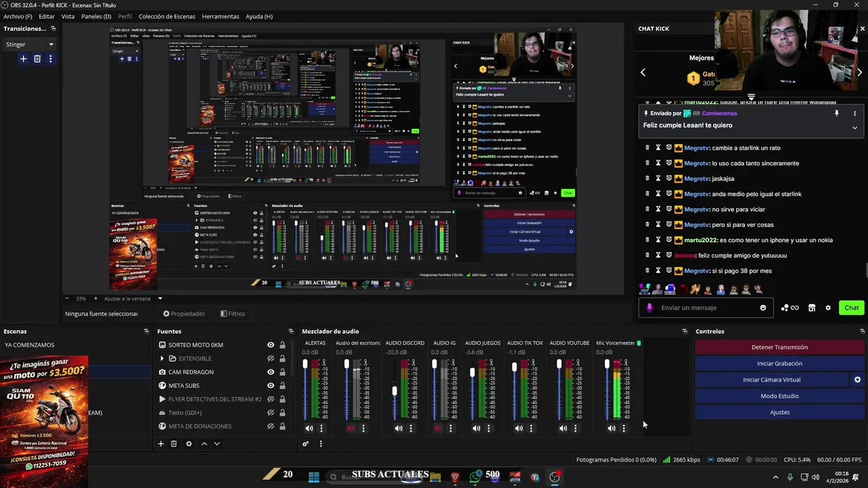This screenshot has height=488, width=868.
Task: Click the AUDIO DISCORD volume fader handle
Action: (395, 391)
